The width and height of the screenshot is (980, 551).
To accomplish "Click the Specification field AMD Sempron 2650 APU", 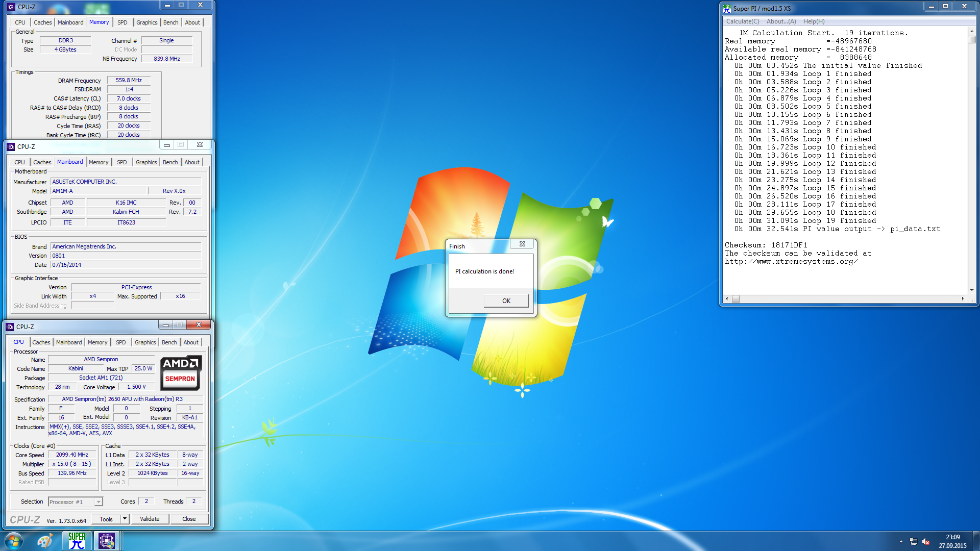I will (x=126, y=399).
